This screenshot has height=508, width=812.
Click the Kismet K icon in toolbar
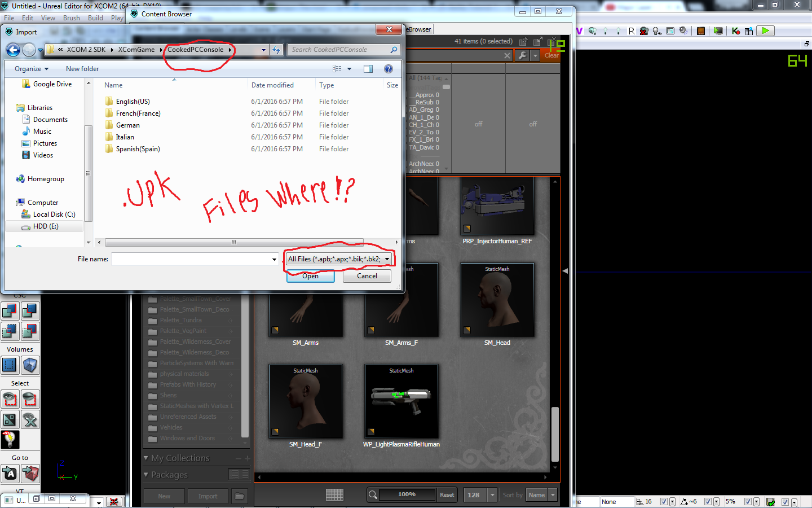[736, 31]
